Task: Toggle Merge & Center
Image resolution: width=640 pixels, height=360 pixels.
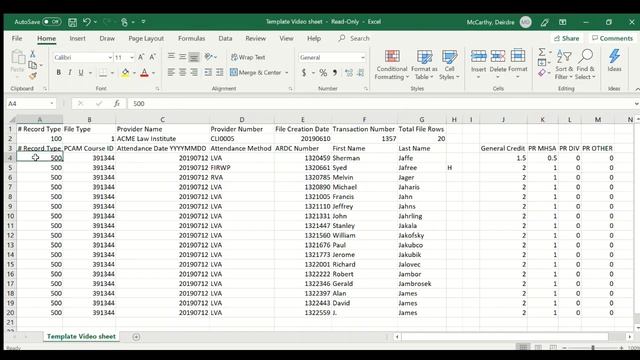Action: point(256,73)
